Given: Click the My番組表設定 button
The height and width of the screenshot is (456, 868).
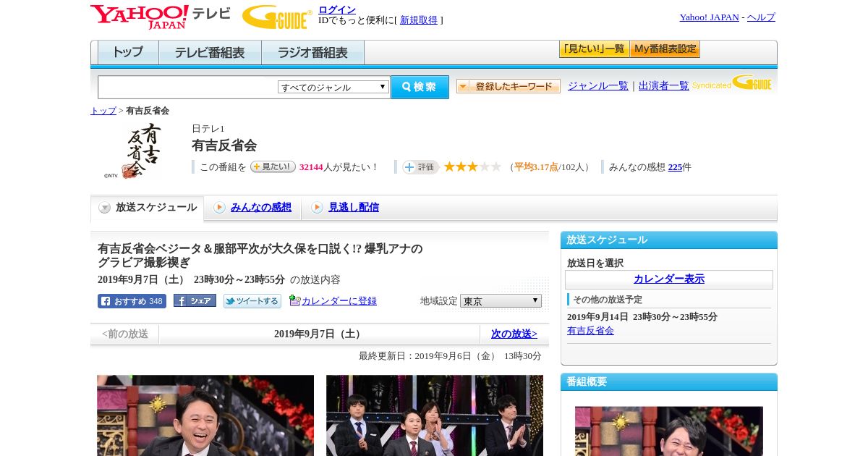Looking at the screenshot, I should 665,49.
